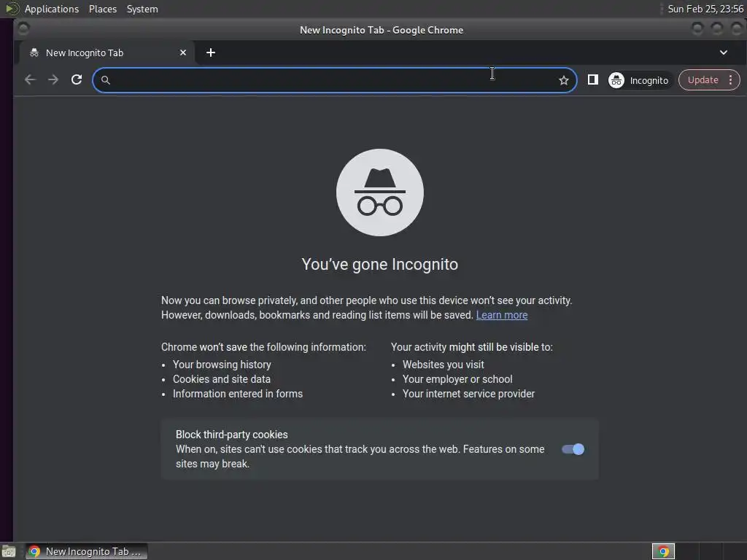The width and height of the screenshot is (747, 560).
Task: Open the Learn more link
Action: coord(502,315)
